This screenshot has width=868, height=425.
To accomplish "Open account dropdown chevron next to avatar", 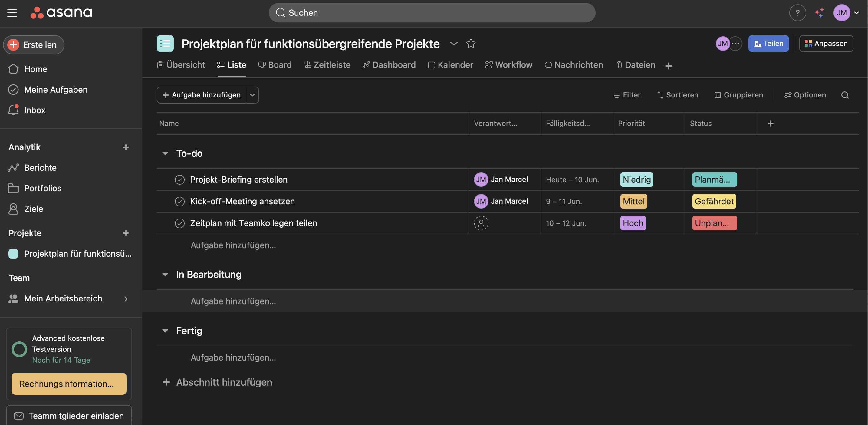I will click(856, 13).
